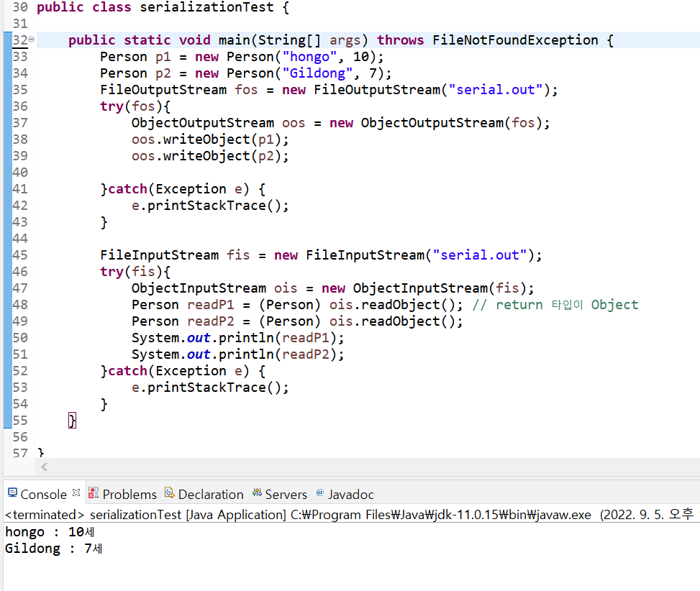Click the class name serializationTest in line 30
Viewport: 700px width, 591px height.
click(x=206, y=7)
